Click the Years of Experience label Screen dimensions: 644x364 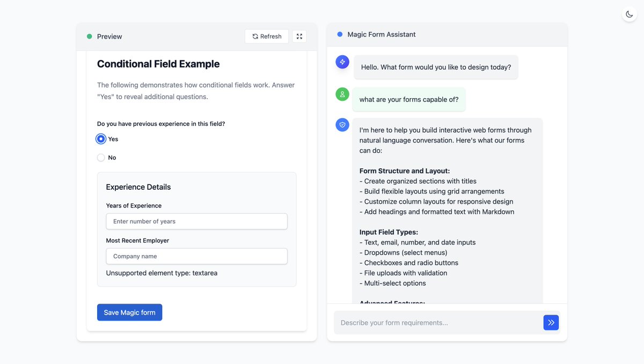tap(134, 206)
